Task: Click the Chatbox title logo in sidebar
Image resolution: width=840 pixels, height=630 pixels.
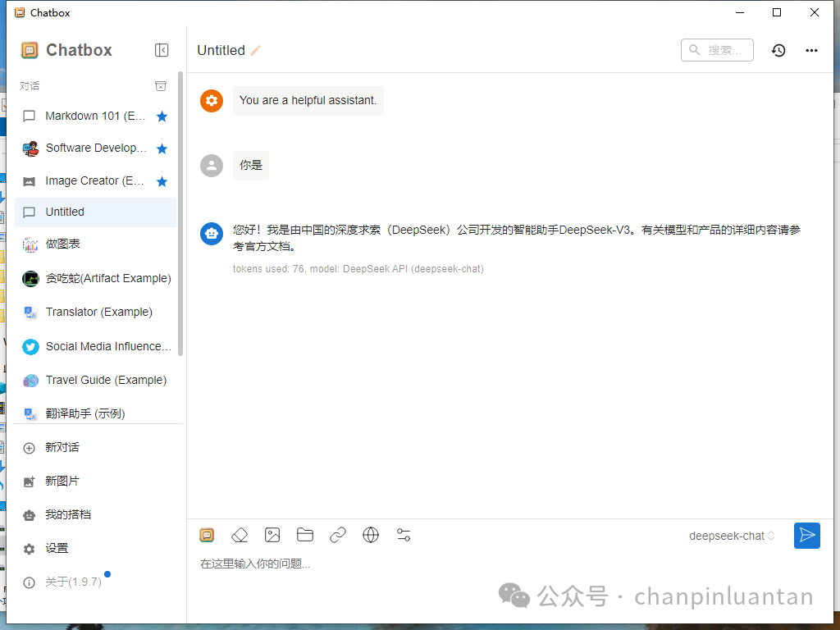Action: click(30, 50)
